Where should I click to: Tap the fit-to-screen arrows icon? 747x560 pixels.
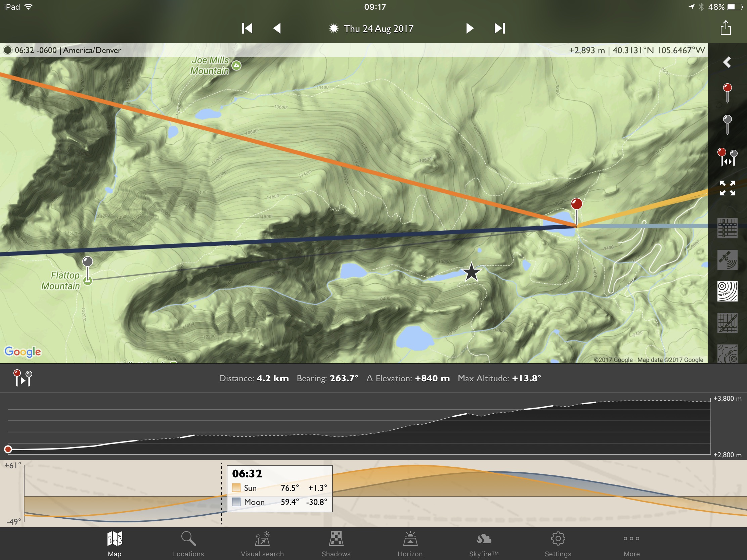click(727, 188)
